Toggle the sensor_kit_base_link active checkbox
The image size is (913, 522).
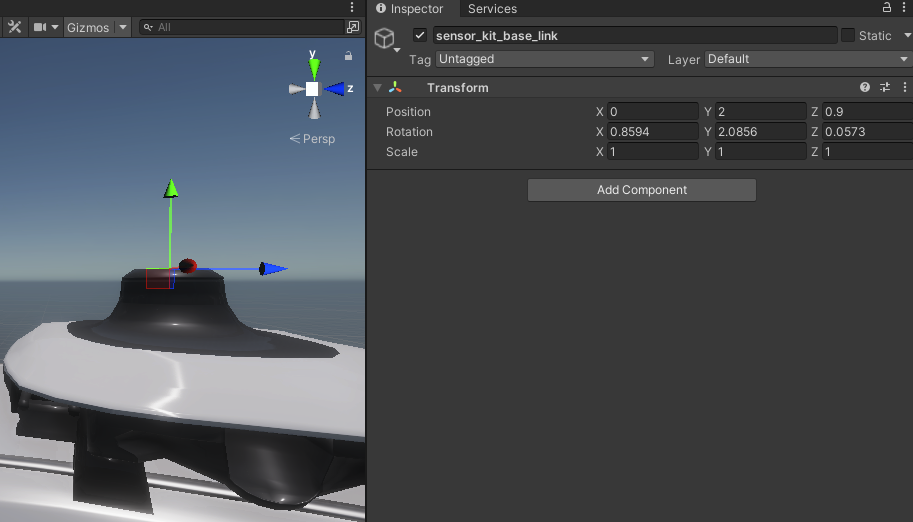click(x=420, y=36)
